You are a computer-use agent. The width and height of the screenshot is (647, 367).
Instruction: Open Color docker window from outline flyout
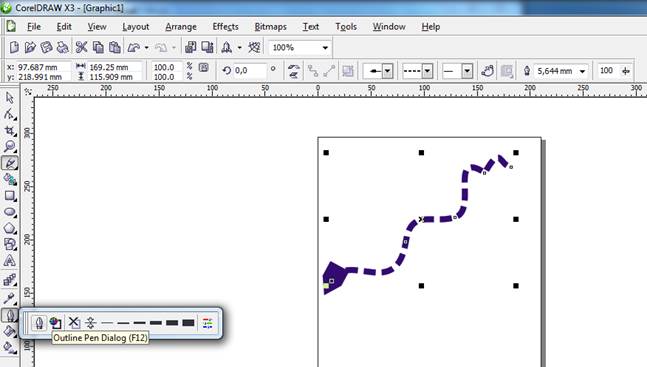(208, 323)
